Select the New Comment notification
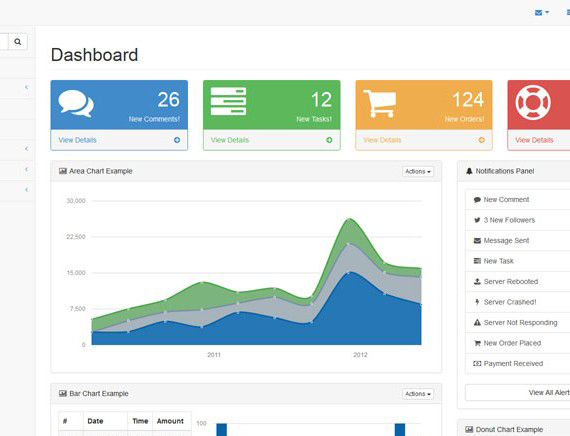 (518, 200)
